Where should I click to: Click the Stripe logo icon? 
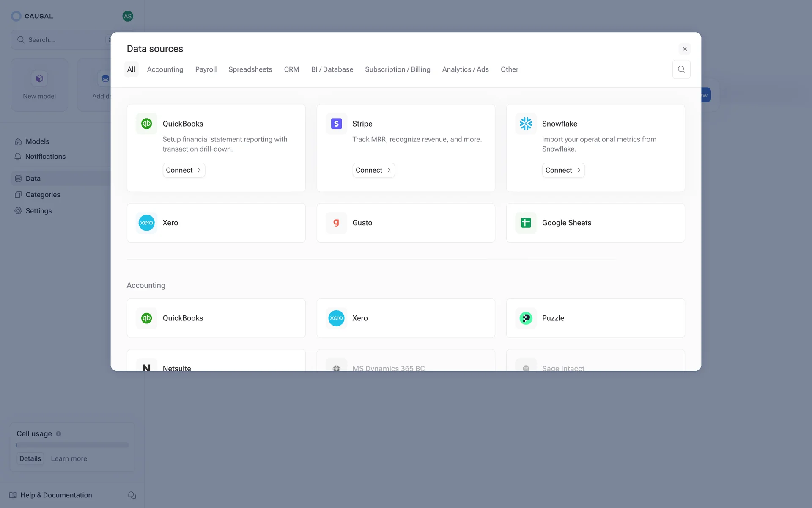(336, 124)
